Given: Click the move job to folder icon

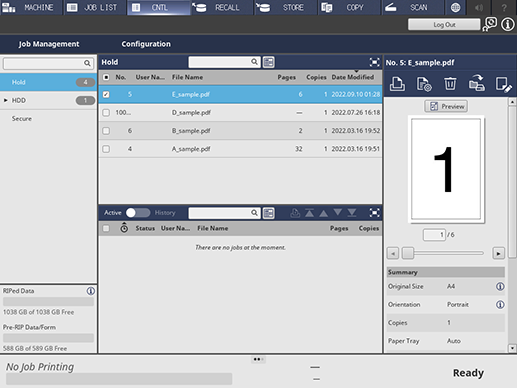Looking at the screenshot, I should point(477,83).
